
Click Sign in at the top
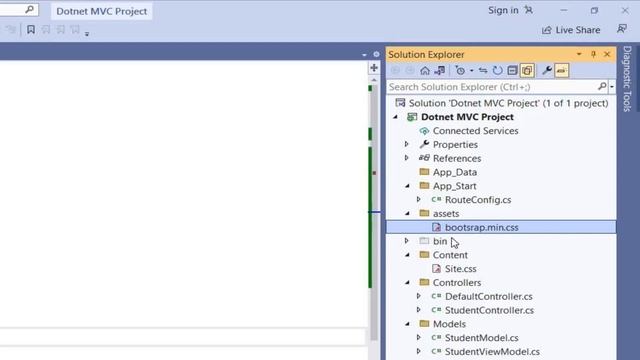coord(503,10)
